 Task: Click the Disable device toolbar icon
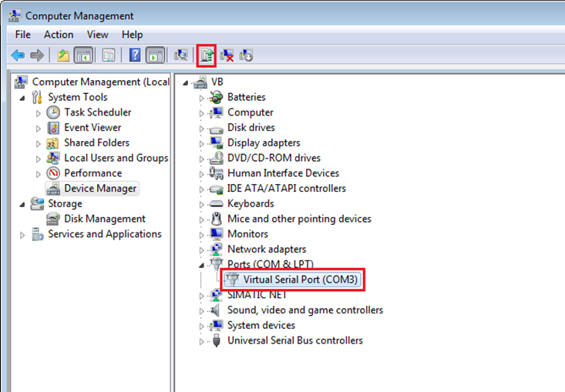point(246,55)
